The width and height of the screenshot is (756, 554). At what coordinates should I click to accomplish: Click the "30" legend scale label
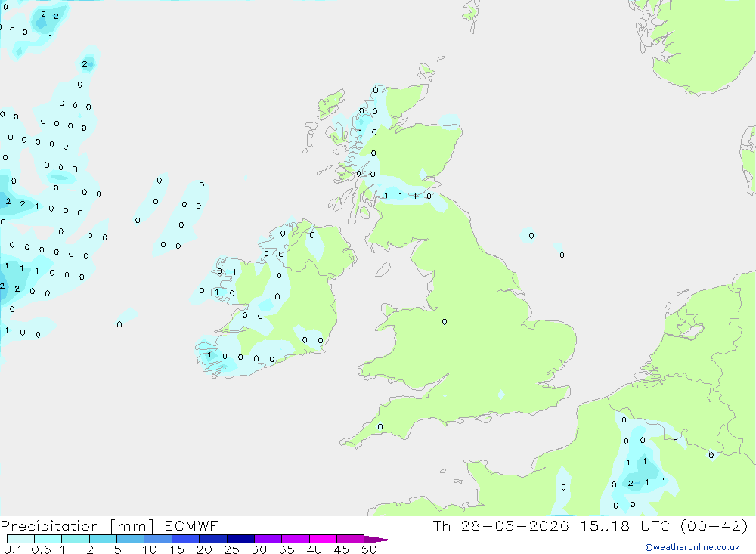(x=259, y=549)
